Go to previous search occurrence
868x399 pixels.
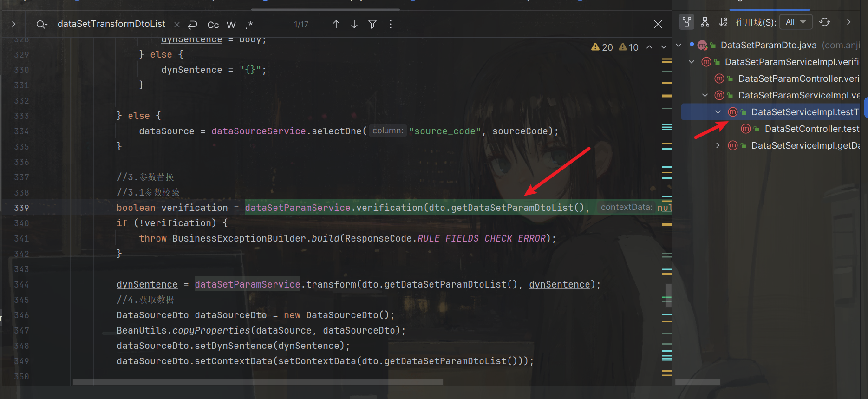tap(336, 24)
